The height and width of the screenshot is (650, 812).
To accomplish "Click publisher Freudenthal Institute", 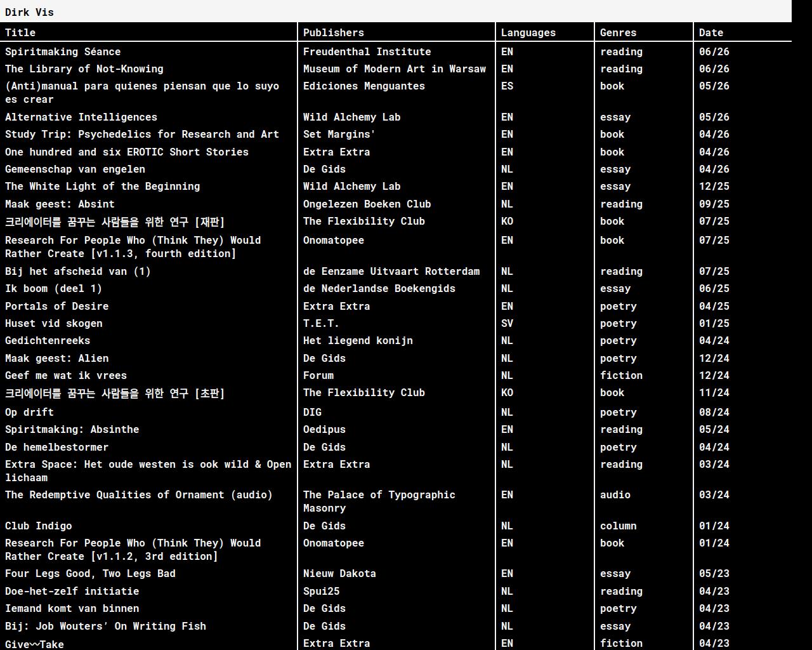I will click(x=367, y=51).
